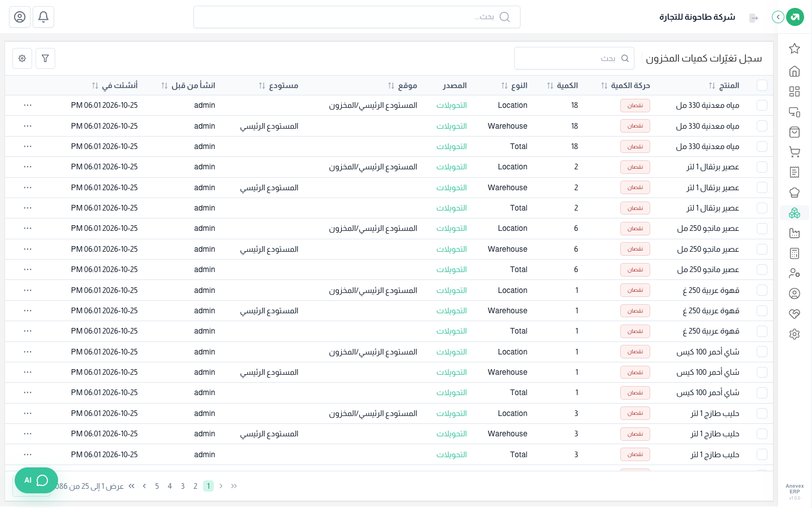Open the shopping cart module in sidebar
Viewport: 812px width, 508px height.
coord(795,152)
